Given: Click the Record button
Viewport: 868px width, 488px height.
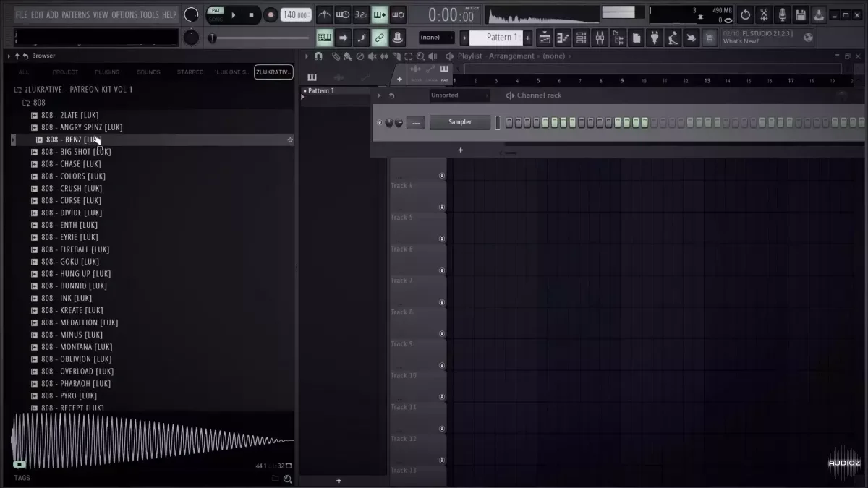Looking at the screenshot, I should point(270,14).
